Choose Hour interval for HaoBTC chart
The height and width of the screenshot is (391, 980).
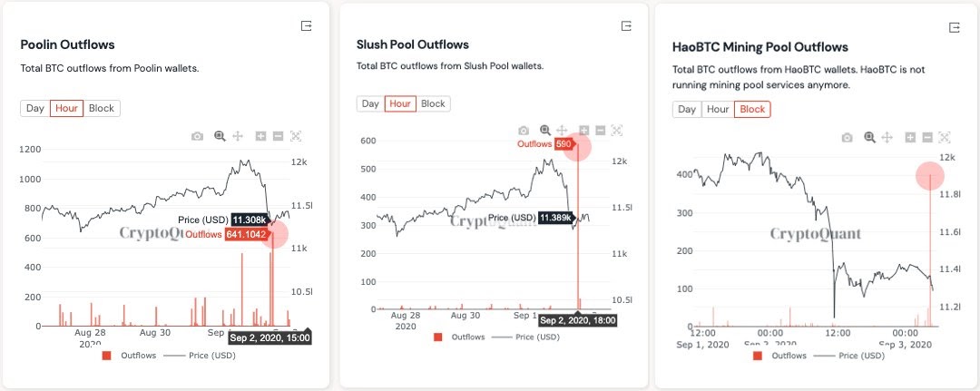tap(718, 110)
